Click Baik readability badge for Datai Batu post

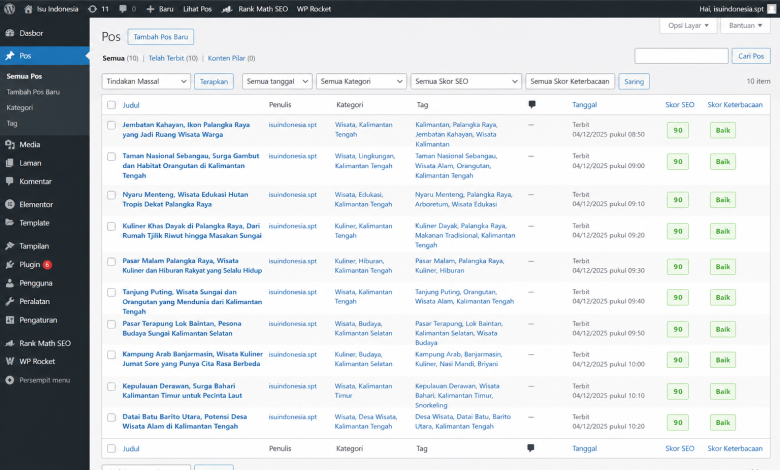[x=723, y=422]
